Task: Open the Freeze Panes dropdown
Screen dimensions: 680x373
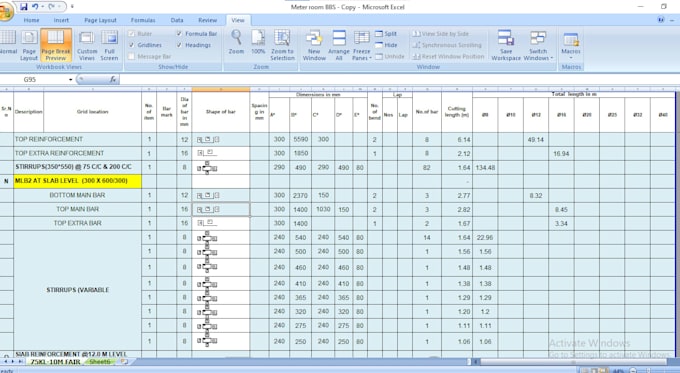Action: pyautogui.click(x=362, y=45)
